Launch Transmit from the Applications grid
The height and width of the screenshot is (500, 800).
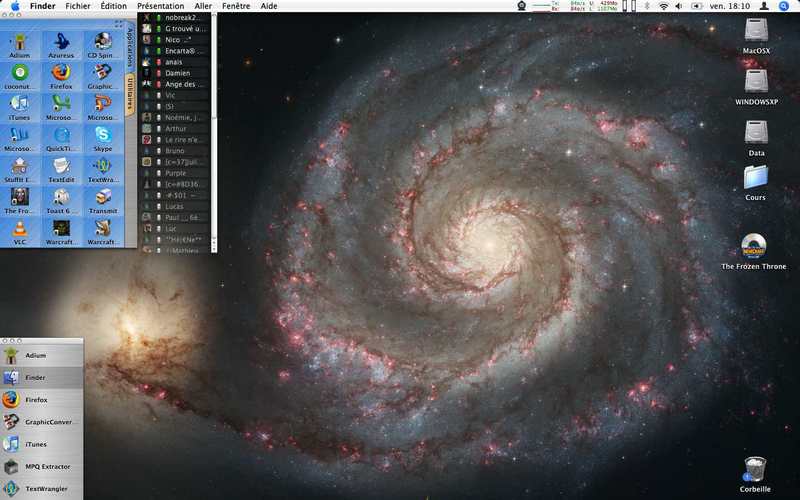point(102,197)
